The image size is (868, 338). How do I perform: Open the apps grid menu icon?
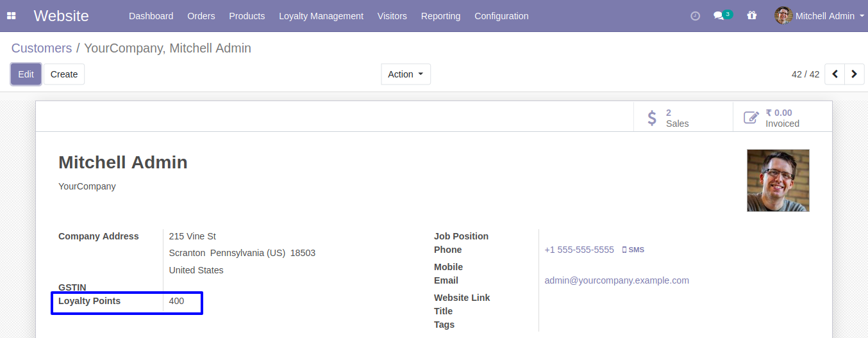pos(12,16)
